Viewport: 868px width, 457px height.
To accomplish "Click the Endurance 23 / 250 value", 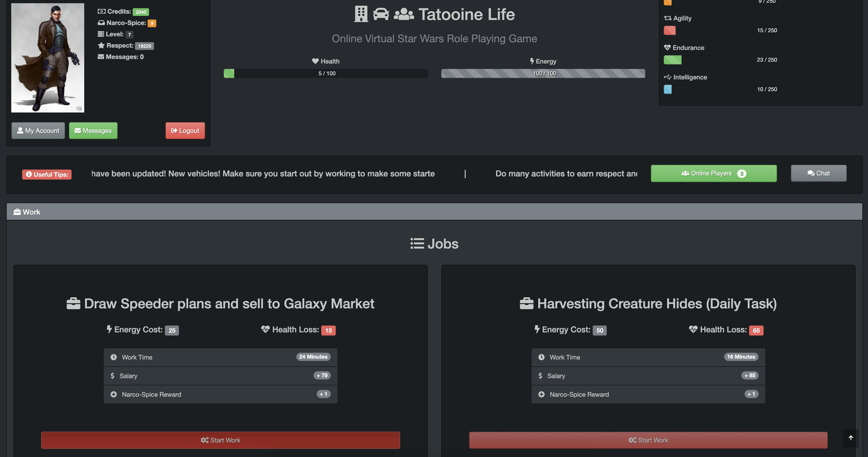I will [767, 60].
